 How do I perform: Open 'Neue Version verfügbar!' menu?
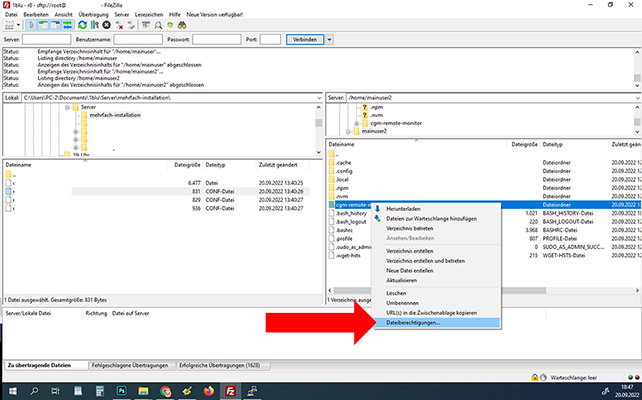coord(215,14)
